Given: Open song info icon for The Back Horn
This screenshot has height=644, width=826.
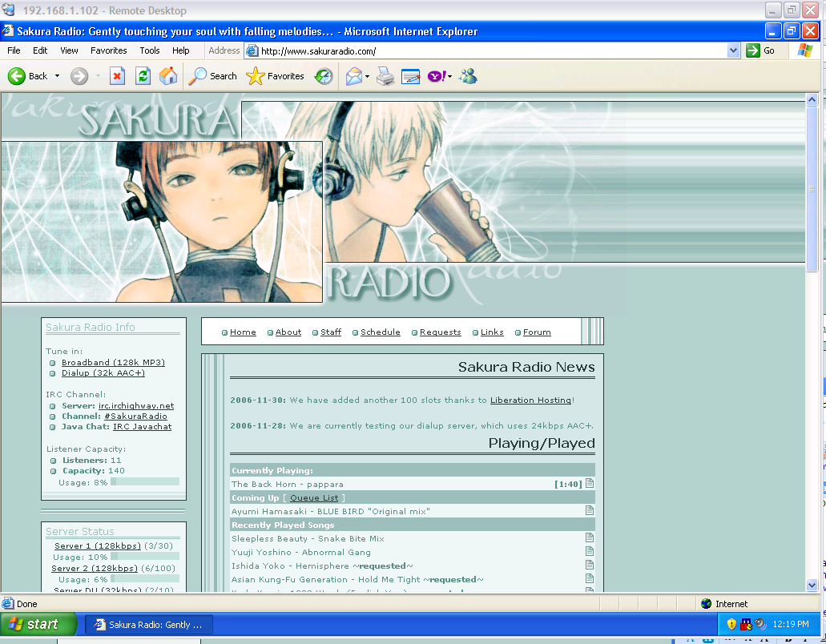Looking at the screenshot, I should [590, 483].
